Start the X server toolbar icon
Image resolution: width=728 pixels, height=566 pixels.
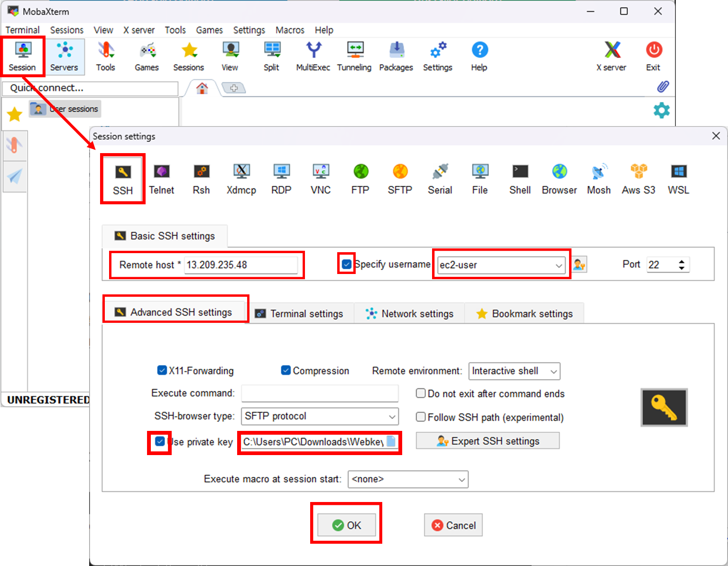[x=611, y=56]
